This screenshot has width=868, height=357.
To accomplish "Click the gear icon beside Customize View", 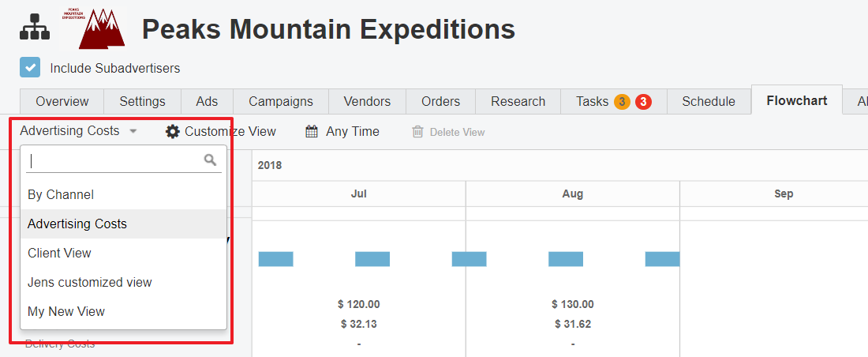I will pyautogui.click(x=173, y=132).
